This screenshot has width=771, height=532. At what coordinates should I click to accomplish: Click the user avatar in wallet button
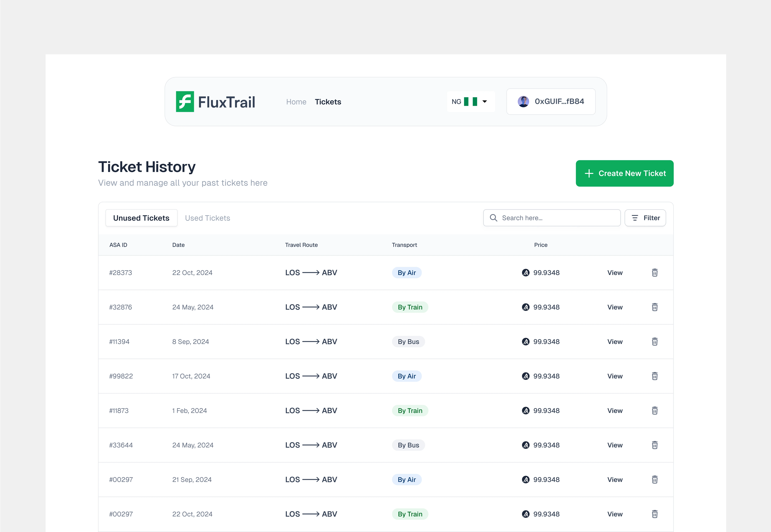click(x=523, y=101)
